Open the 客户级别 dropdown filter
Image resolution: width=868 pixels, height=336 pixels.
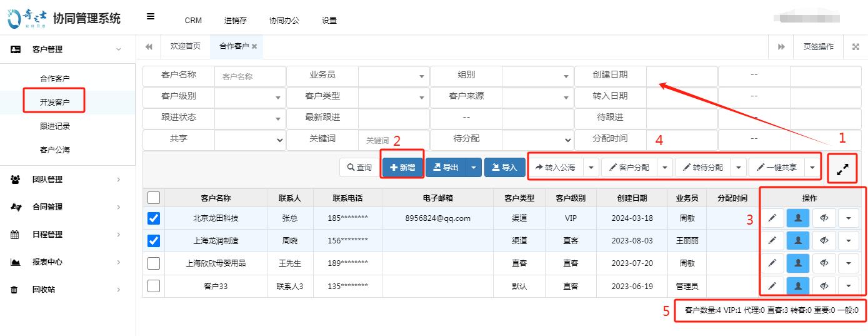250,98
